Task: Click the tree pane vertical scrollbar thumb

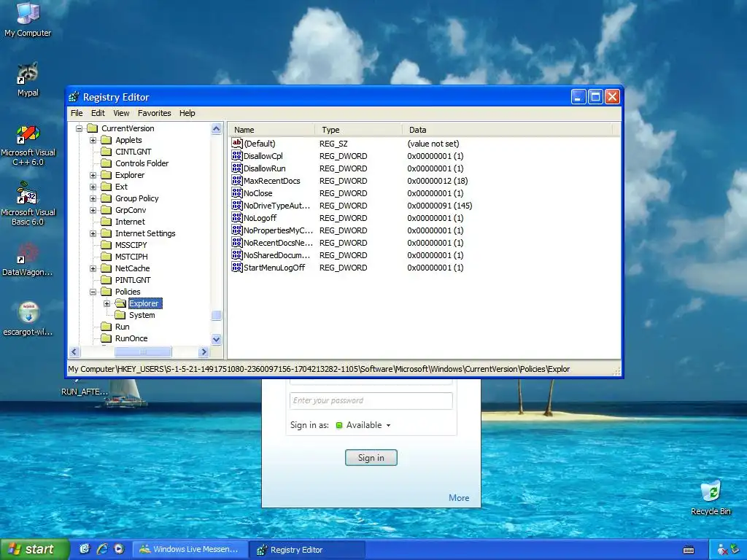Action: tap(216, 315)
